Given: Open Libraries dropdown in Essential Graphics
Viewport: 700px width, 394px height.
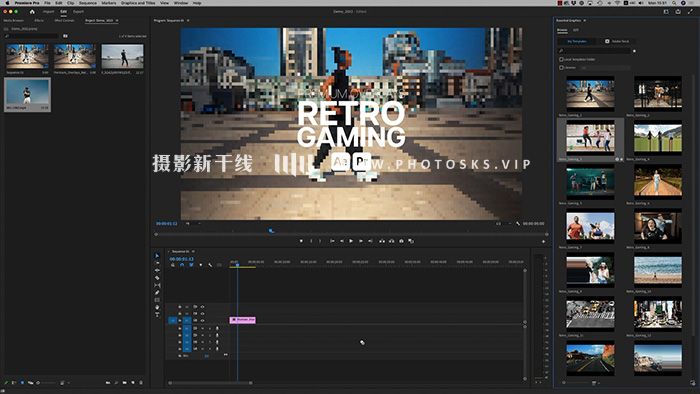Looking at the screenshot, I should pos(605,68).
